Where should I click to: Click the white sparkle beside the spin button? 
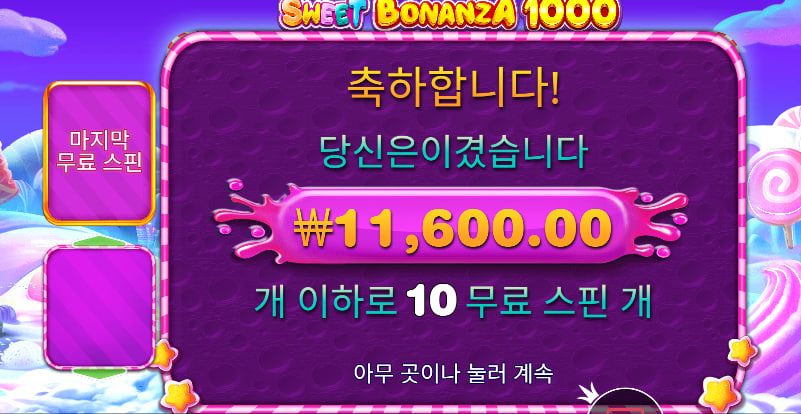pos(588,394)
